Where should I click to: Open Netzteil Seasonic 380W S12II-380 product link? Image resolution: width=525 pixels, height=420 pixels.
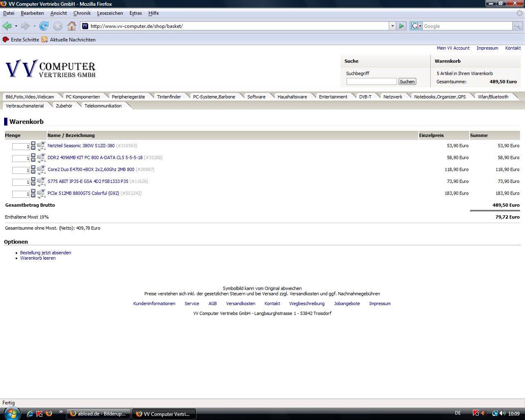[x=81, y=146]
